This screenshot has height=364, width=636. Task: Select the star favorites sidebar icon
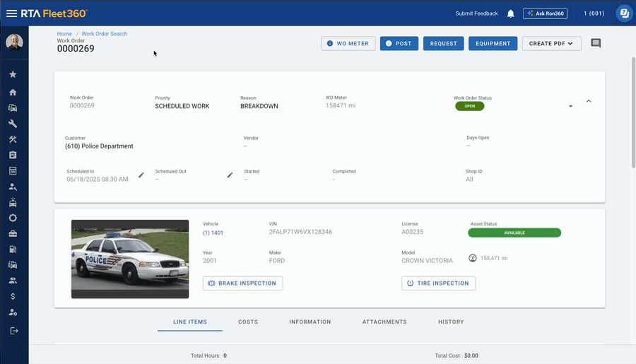13,74
